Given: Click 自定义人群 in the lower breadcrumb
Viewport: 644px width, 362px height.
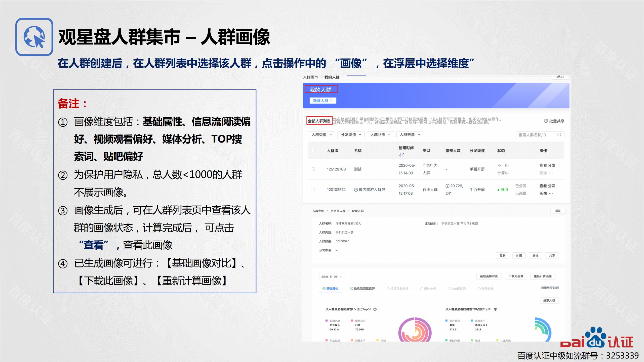Looking at the screenshot, I should (338, 211).
